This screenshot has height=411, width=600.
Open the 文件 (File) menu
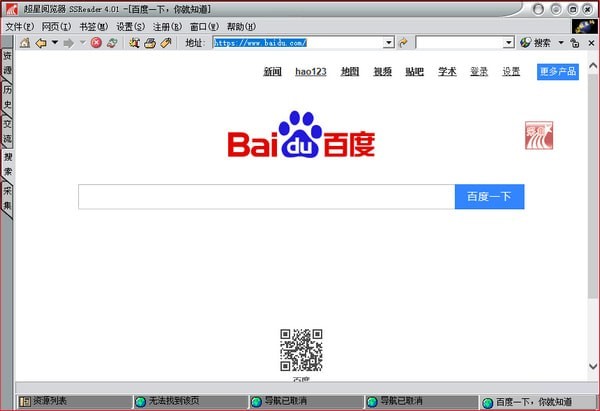pos(20,26)
